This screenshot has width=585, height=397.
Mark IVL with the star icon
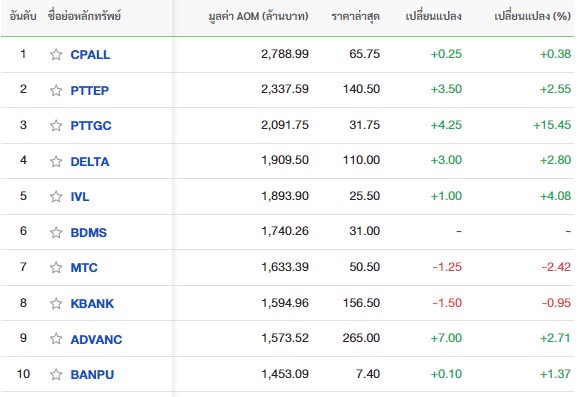tap(56, 197)
